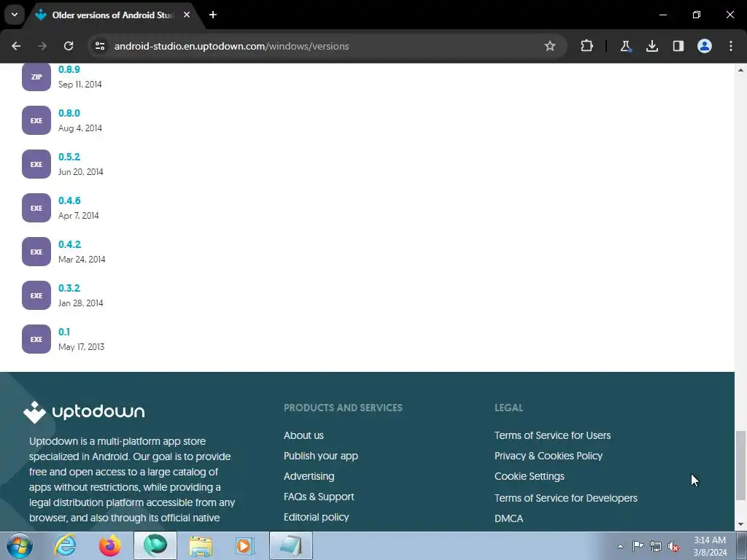Viewport: 747px width, 560px height.
Task: Open version 0.5.2 link
Action: (69, 157)
